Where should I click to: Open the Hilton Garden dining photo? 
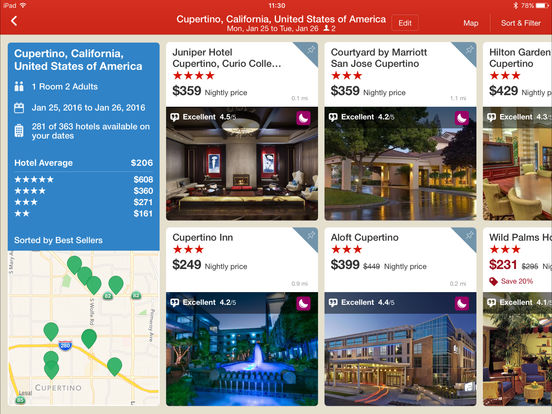518,164
